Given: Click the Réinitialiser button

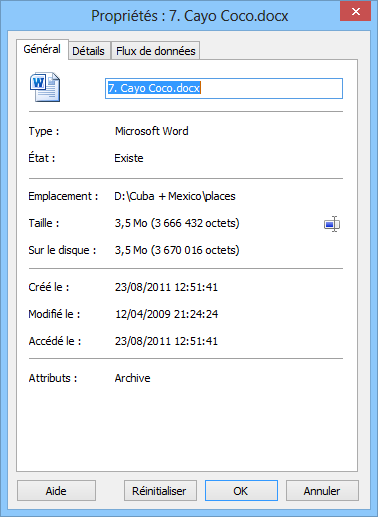Looking at the screenshot, I should click(160, 491).
